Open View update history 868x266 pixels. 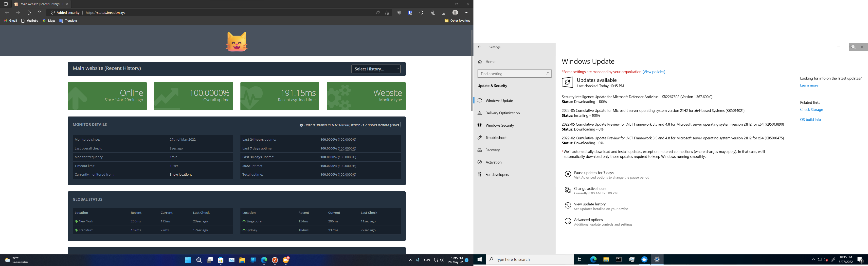tap(590, 204)
